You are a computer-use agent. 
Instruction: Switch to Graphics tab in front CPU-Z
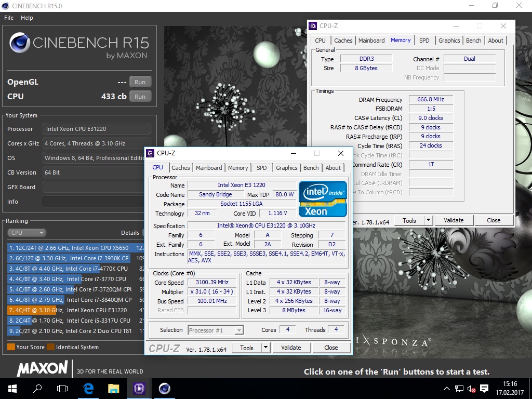[286, 168]
